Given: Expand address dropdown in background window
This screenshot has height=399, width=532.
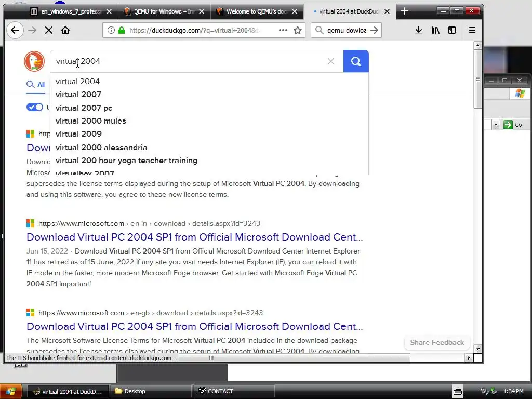Looking at the screenshot, I should (x=496, y=125).
